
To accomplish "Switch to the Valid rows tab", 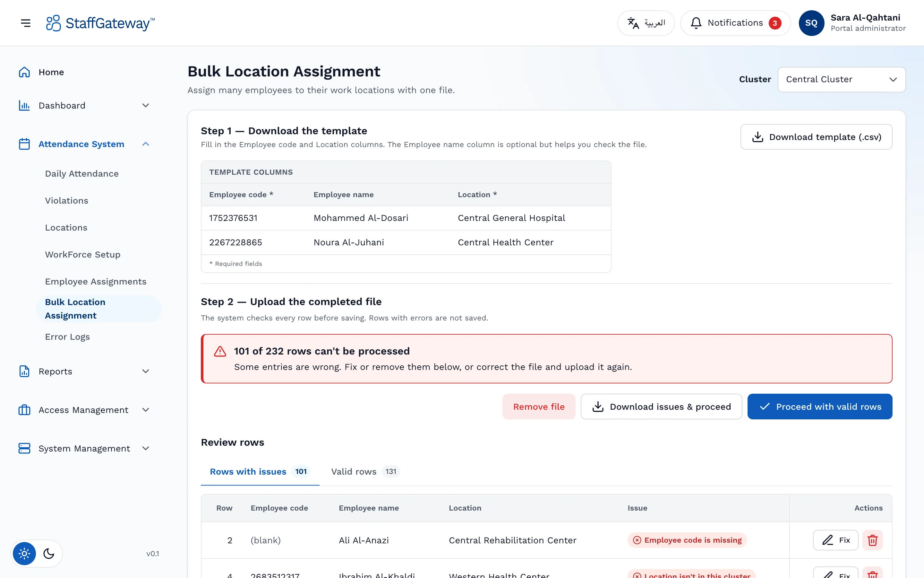I will point(365,472).
